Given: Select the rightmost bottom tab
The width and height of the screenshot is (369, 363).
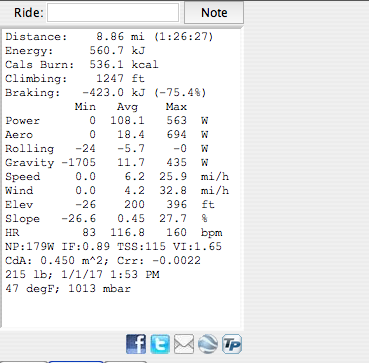Looking at the screenshot, I should coord(126,362).
